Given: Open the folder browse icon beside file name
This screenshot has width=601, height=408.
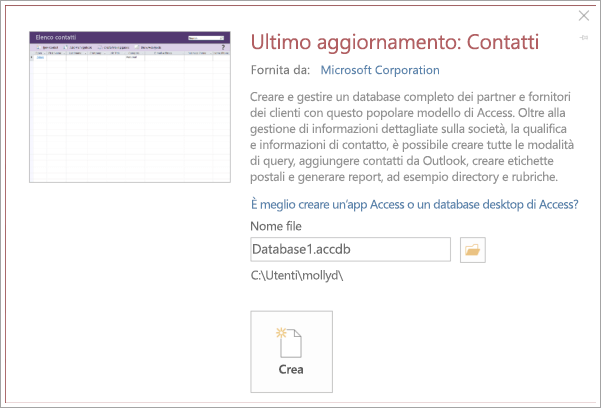Looking at the screenshot, I should (x=473, y=250).
